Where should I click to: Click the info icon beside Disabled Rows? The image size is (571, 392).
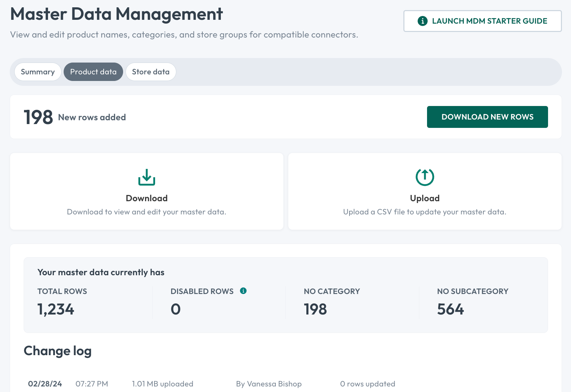point(243,291)
